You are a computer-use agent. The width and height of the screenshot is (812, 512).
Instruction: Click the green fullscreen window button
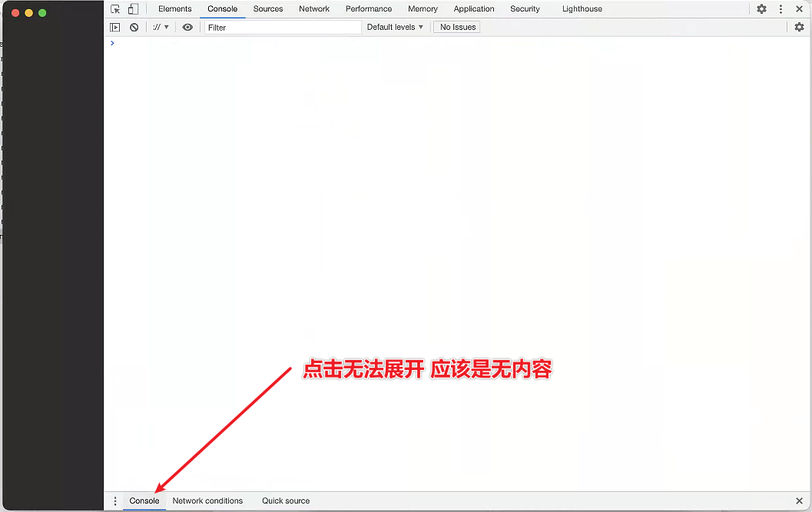[x=42, y=13]
